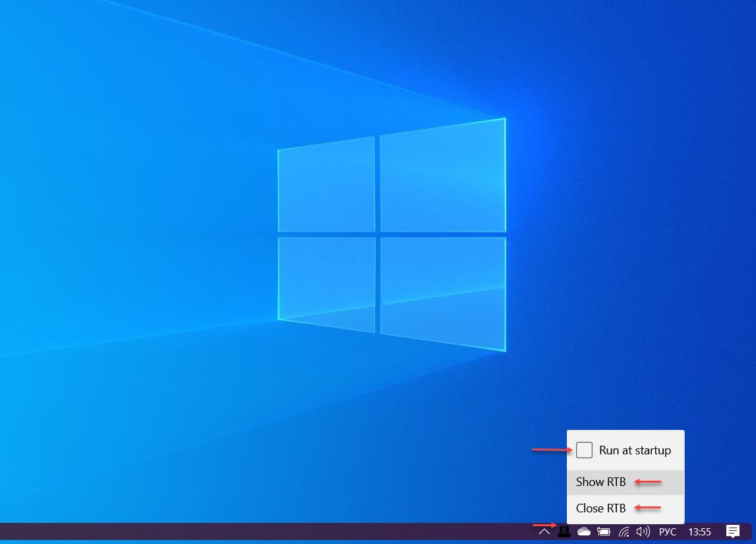The image size is (756, 544).
Task: Open the Wi-Fi network icon
Action: pyautogui.click(x=624, y=532)
